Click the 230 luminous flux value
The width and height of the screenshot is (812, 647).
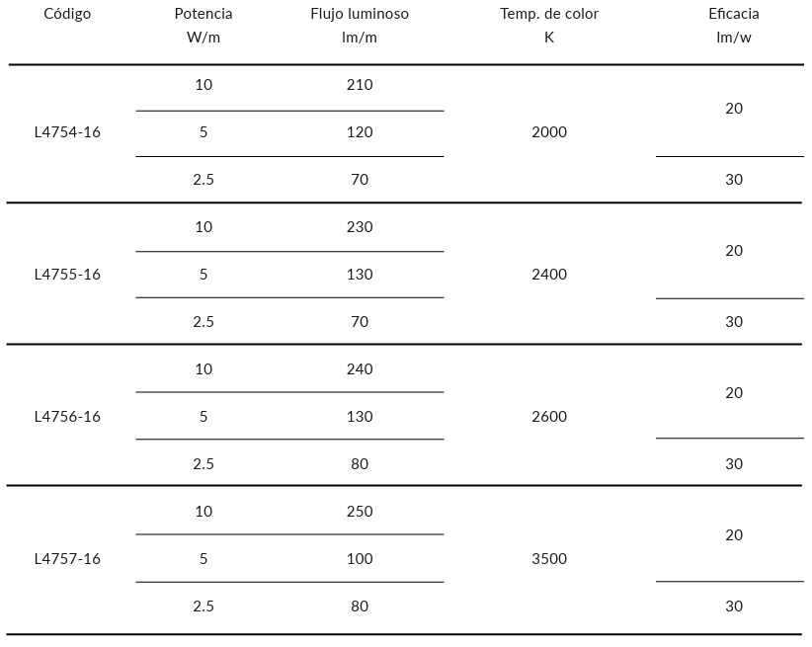360,227
